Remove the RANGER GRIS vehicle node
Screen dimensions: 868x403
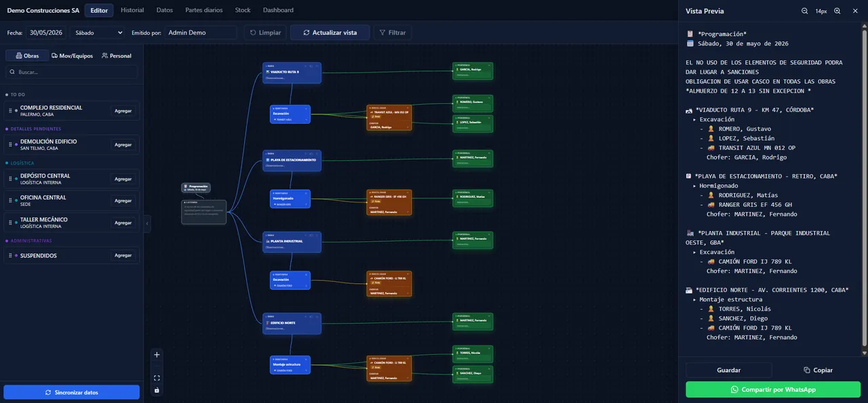(408, 192)
